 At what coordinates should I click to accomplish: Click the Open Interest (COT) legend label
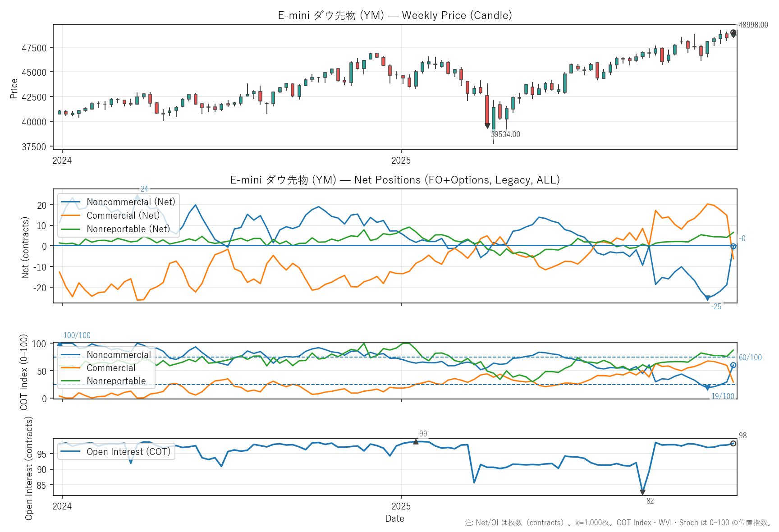pyautogui.click(x=128, y=452)
